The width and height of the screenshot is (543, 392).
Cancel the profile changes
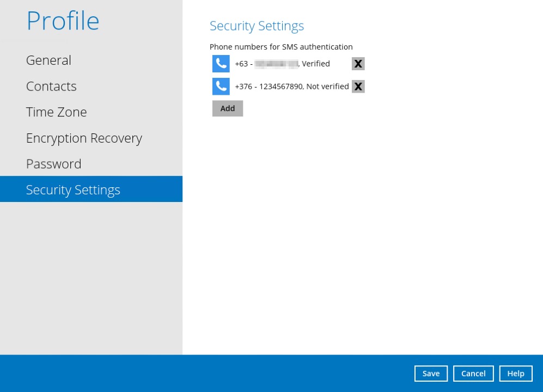(473, 373)
